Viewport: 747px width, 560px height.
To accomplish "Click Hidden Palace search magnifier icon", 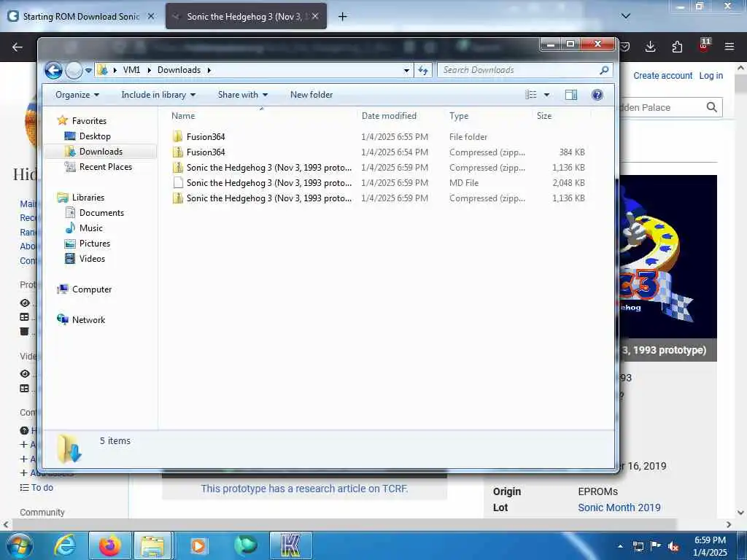I will (x=712, y=107).
